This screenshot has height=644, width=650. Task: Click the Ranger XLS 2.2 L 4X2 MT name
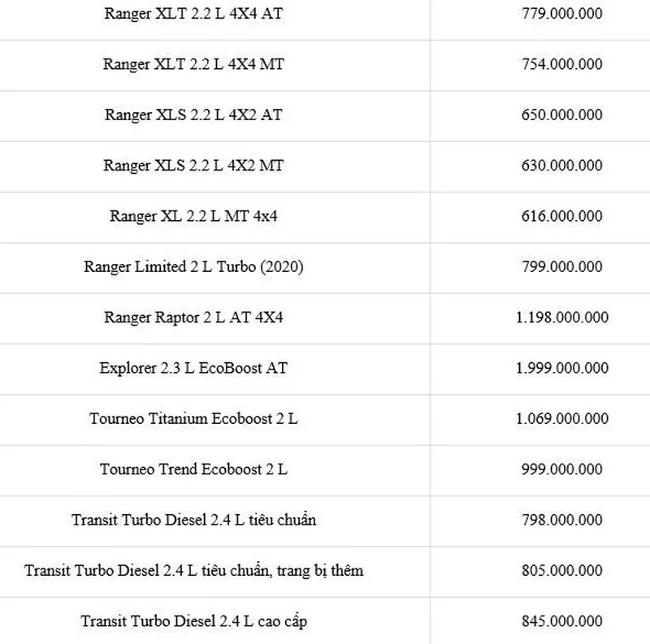193,166
